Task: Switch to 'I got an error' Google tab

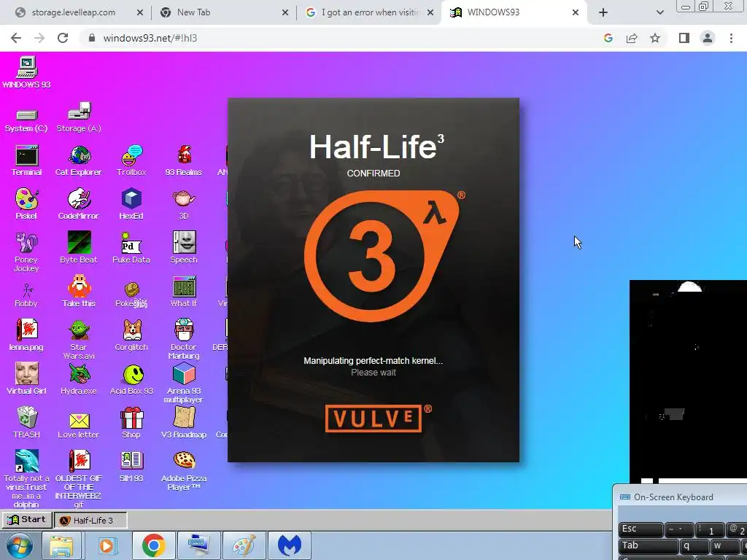Action: pyautogui.click(x=368, y=12)
